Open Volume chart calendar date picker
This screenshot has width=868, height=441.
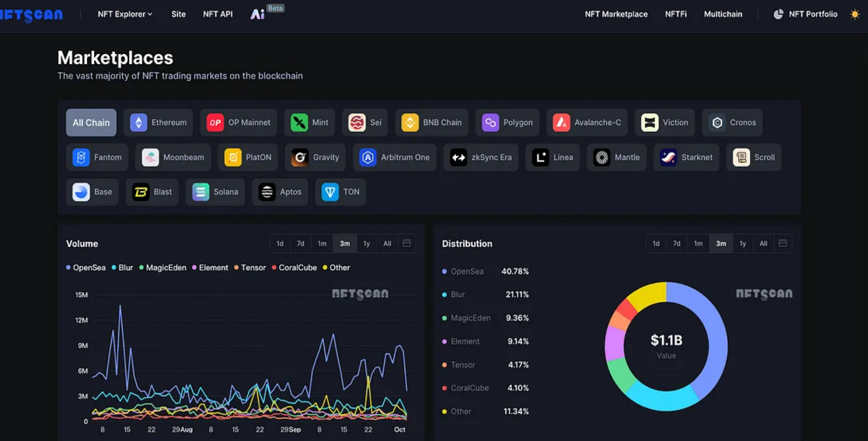pyautogui.click(x=407, y=243)
